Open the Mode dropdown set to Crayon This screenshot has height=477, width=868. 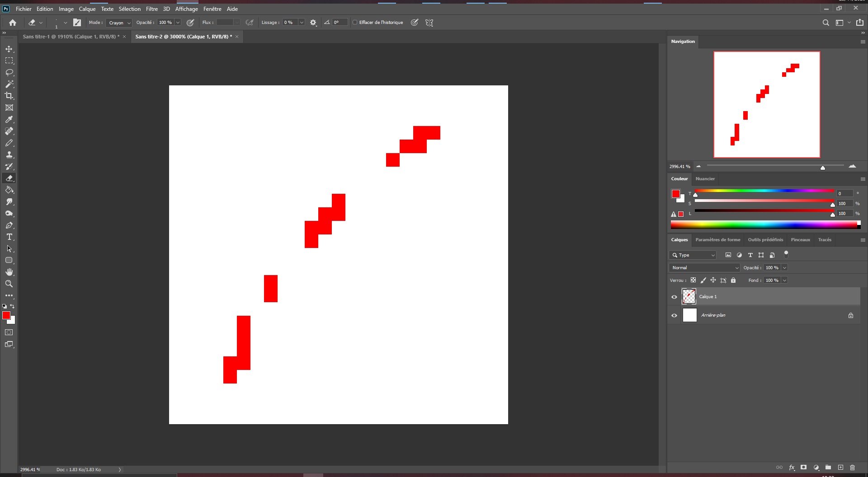point(118,22)
